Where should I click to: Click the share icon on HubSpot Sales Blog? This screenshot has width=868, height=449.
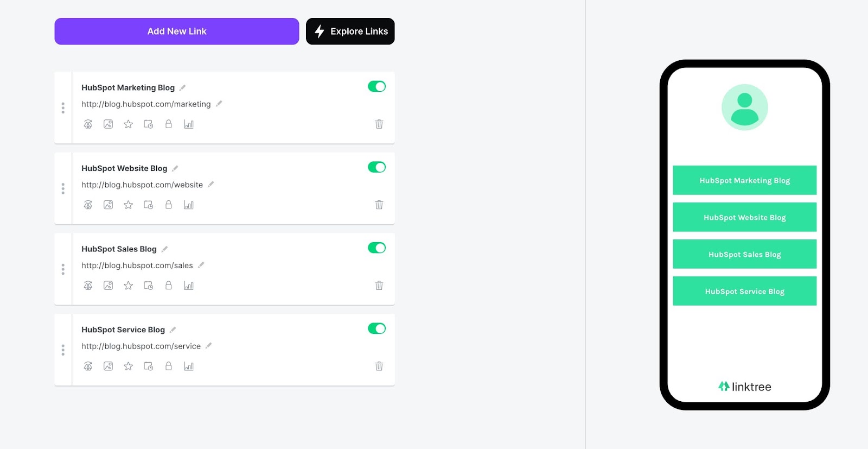click(88, 285)
